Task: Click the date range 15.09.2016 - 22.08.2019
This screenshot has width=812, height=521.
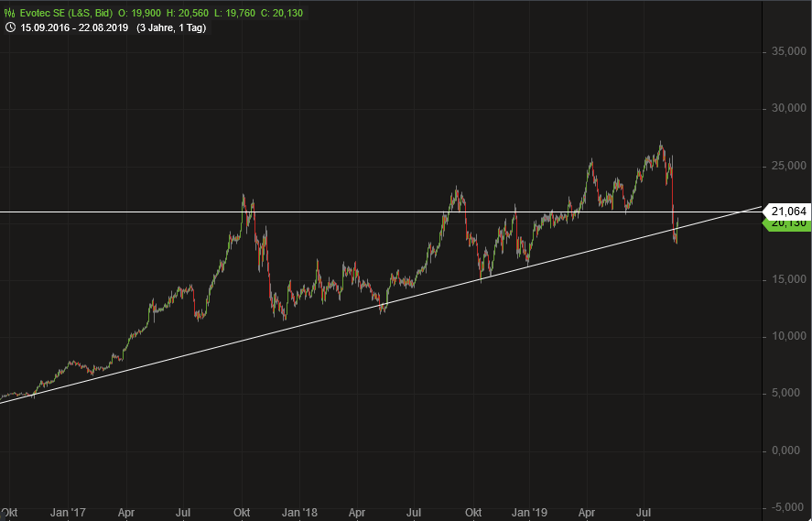Action: click(x=74, y=28)
